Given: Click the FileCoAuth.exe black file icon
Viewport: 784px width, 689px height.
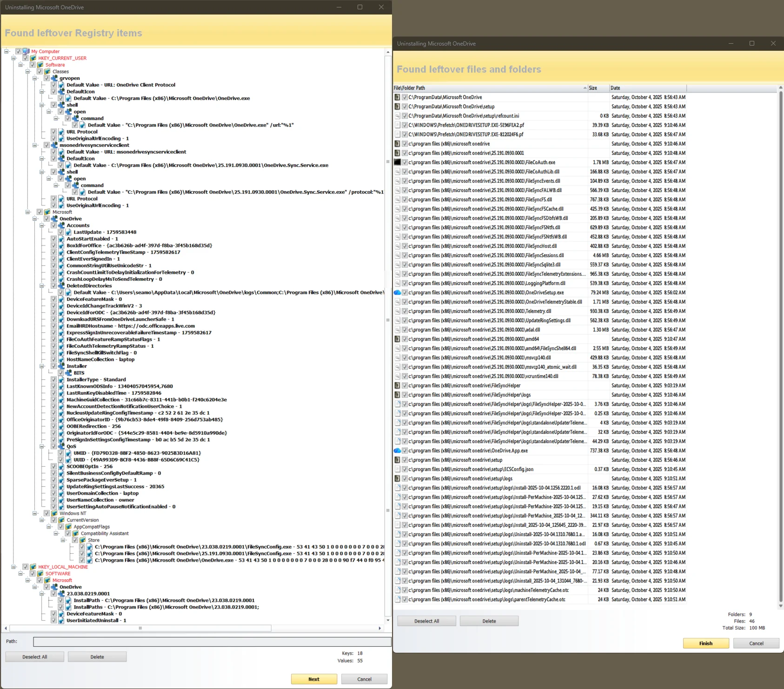Looking at the screenshot, I should point(397,162).
